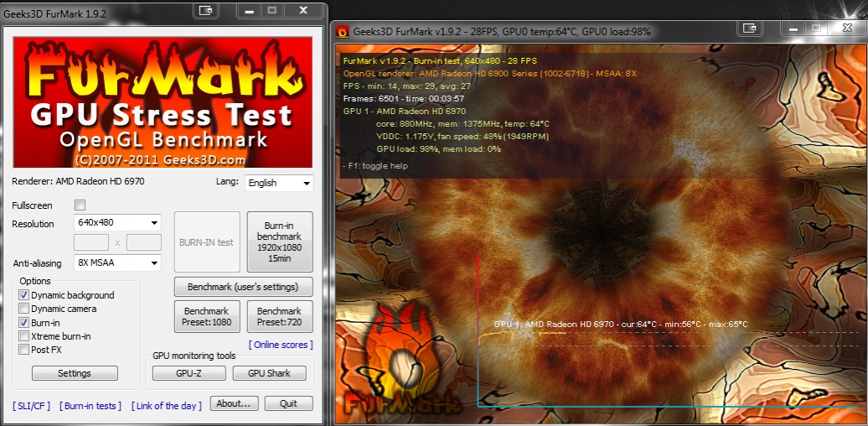Open the Burn-in tests link
Screen dimensions: 868x426
(90, 406)
